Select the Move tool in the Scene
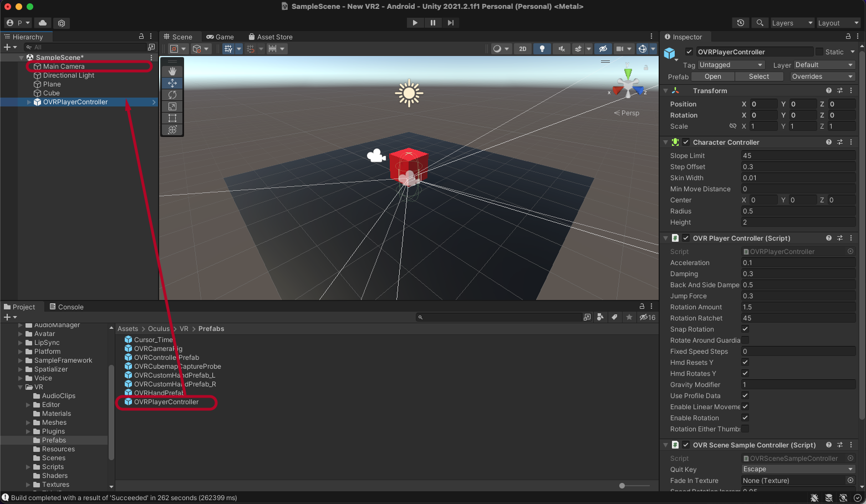Viewport: 866px width, 504px height. 172,83
